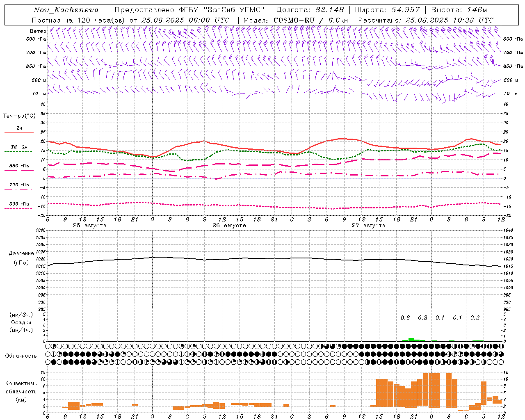This screenshot has height=420, width=525.
Task: Select the date label 26 августа
Action: pyautogui.click(x=229, y=226)
